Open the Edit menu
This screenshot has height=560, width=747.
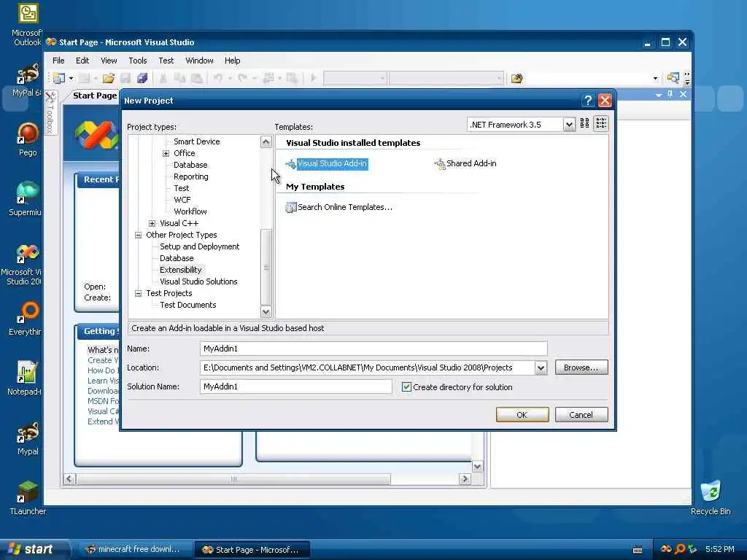[x=82, y=61]
